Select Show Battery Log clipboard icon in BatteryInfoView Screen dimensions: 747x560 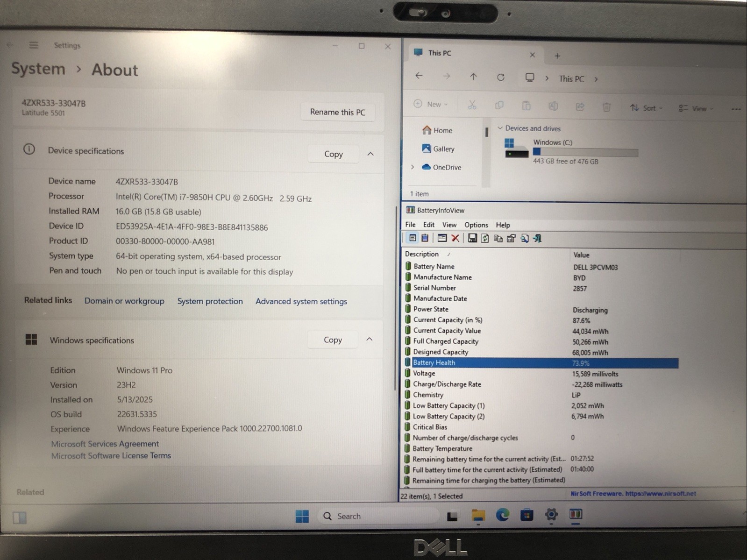pyautogui.click(x=425, y=238)
